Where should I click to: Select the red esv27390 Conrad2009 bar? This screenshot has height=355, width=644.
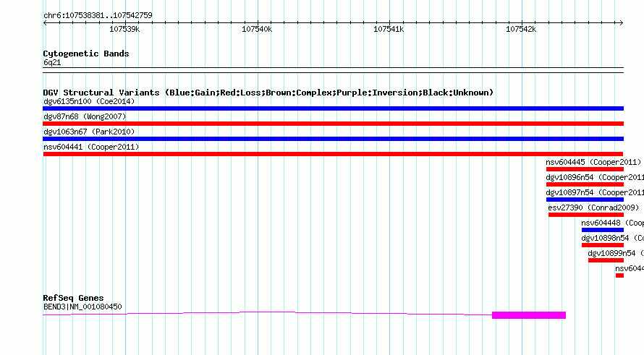tap(586, 215)
